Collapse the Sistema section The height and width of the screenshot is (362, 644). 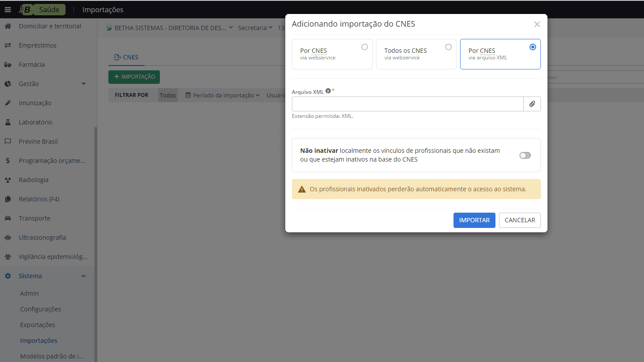tap(83, 276)
